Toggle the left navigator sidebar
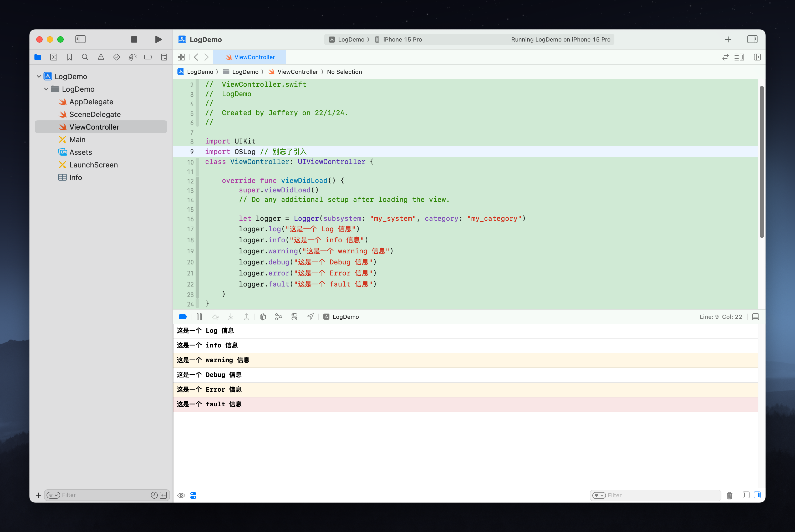Viewport: 795px width, 532px height. [80, 39]
